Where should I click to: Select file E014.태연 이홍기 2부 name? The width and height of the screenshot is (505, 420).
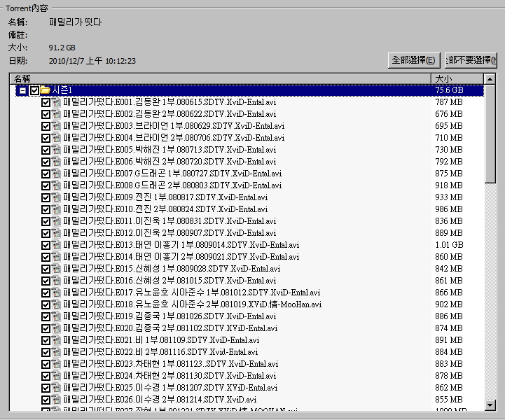click(181, 257)
